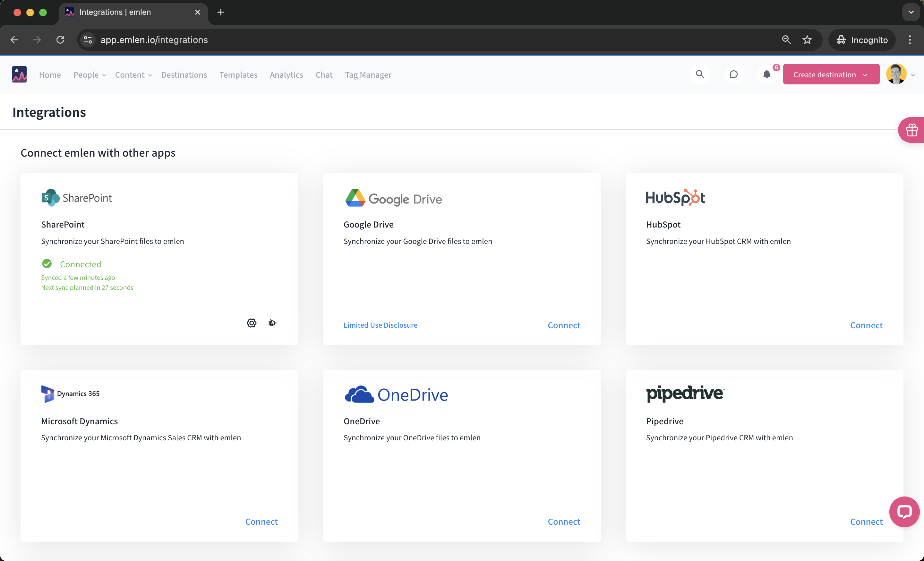Open the chat bubble icon in the navbar
Viewport: 924px width, 561px height.
click(x=733, y=74)
